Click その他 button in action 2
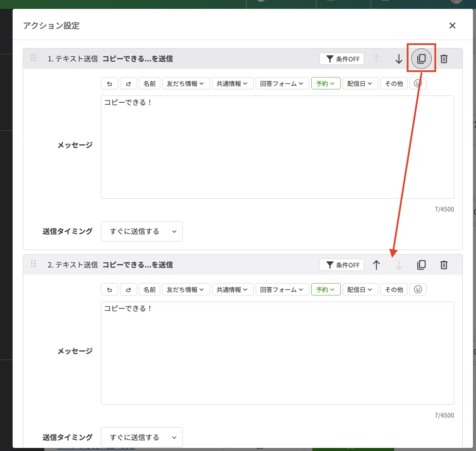 [x=394, y=290]
